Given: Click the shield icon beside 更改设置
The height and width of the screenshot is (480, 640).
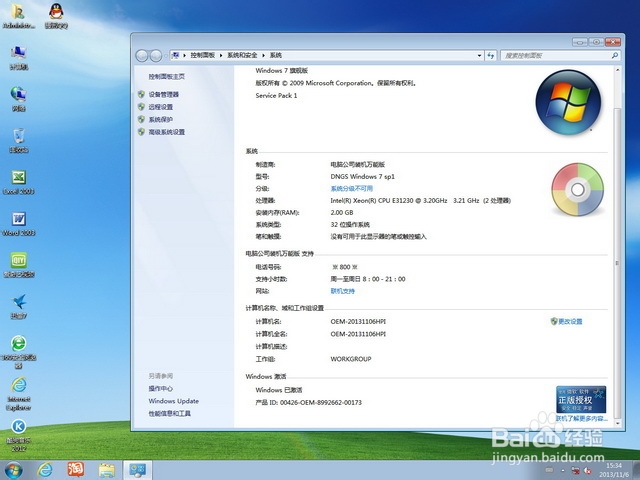Looking at the screenshot, I should point(554,321).
